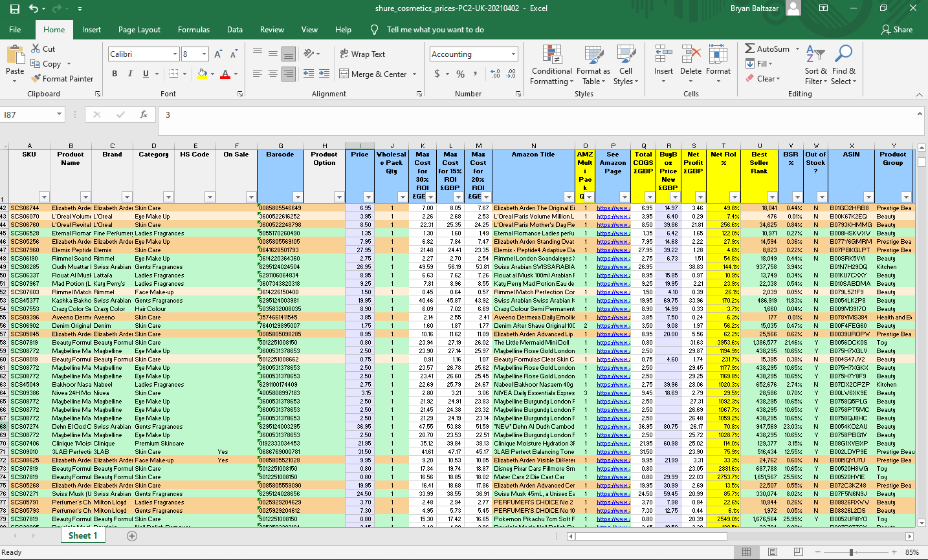Open filter dropdown for Amazon Title column
928x560 pixels.
tap(569, 197)
